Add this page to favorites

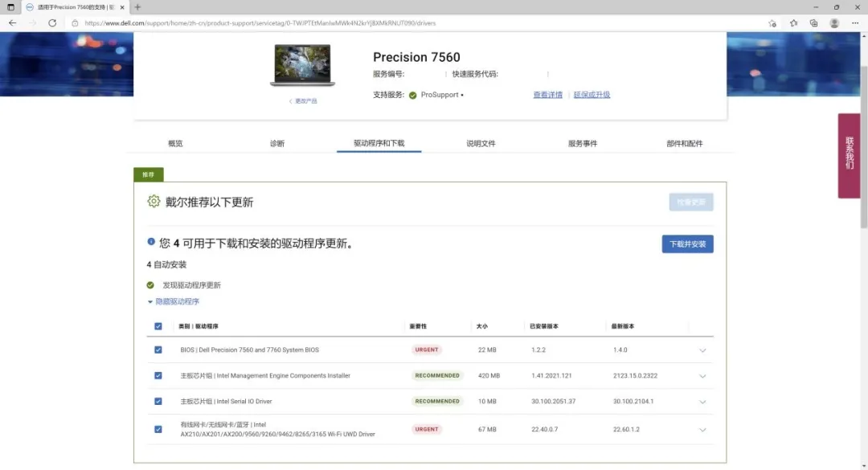click(x=772, y=23)
